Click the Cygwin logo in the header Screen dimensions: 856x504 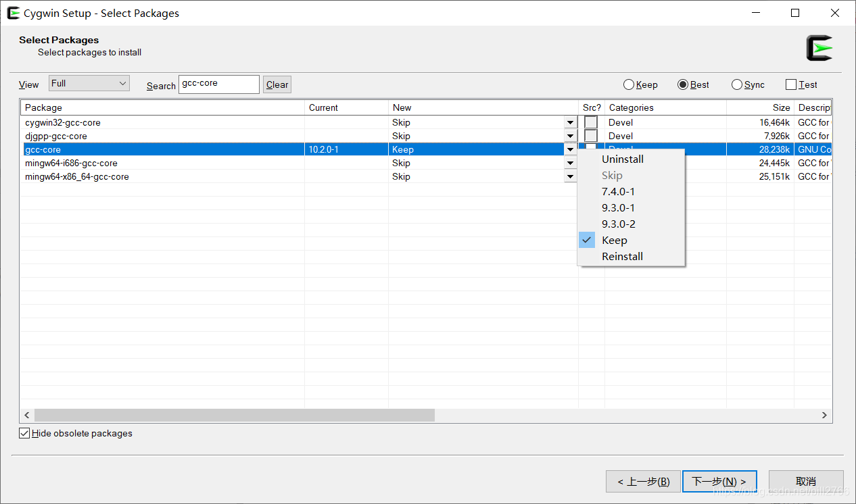point(819,49)
